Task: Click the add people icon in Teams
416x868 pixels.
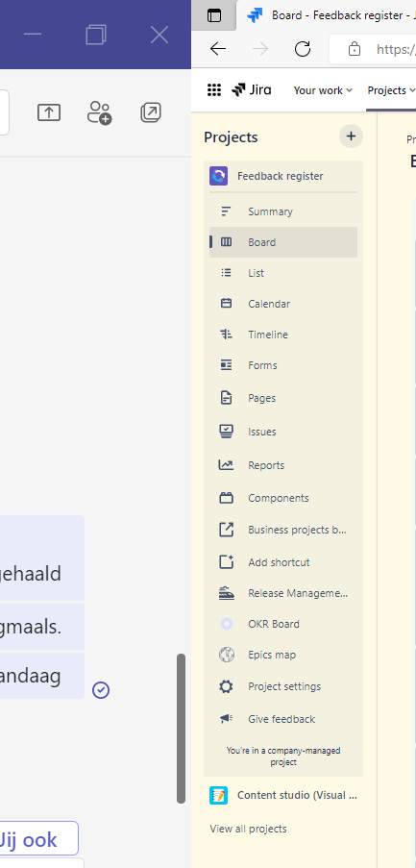Action: (100, 112)
